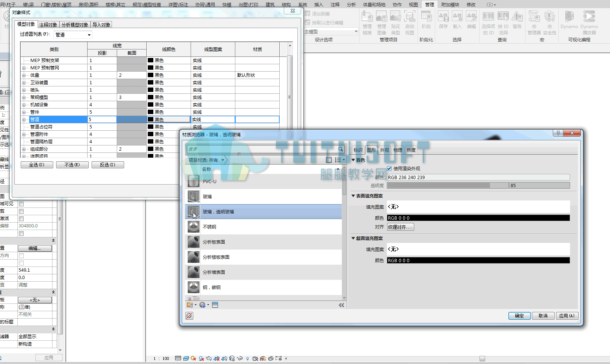Click the Warnings icon in ribbon

tap(517, 20)
